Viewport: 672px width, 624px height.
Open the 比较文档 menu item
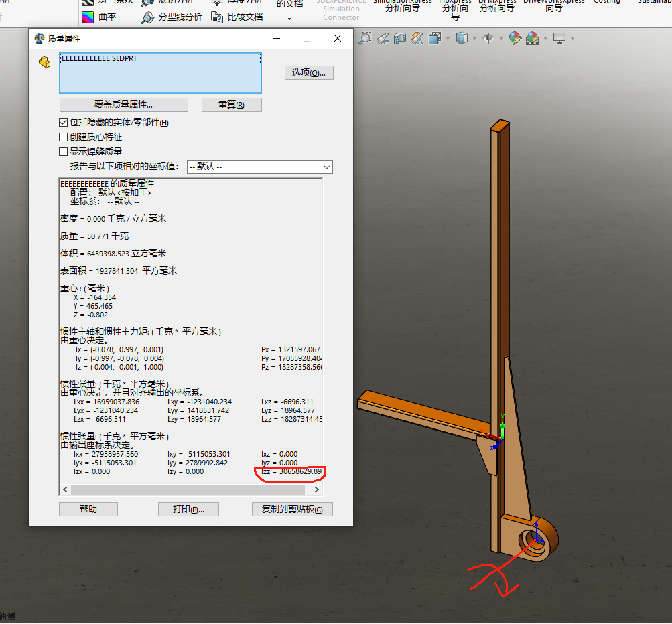[x=237, y=17]
